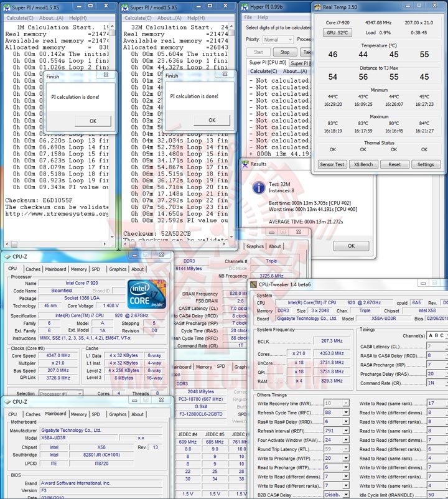
Task: Click the Sensor Test button in Real Temp
Action: coord(332,164)
